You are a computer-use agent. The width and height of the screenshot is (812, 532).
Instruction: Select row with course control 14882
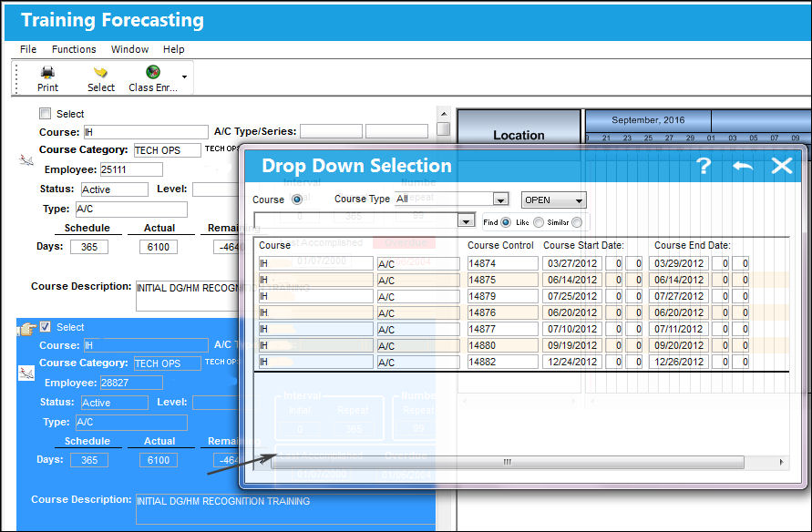pos(503,362)
